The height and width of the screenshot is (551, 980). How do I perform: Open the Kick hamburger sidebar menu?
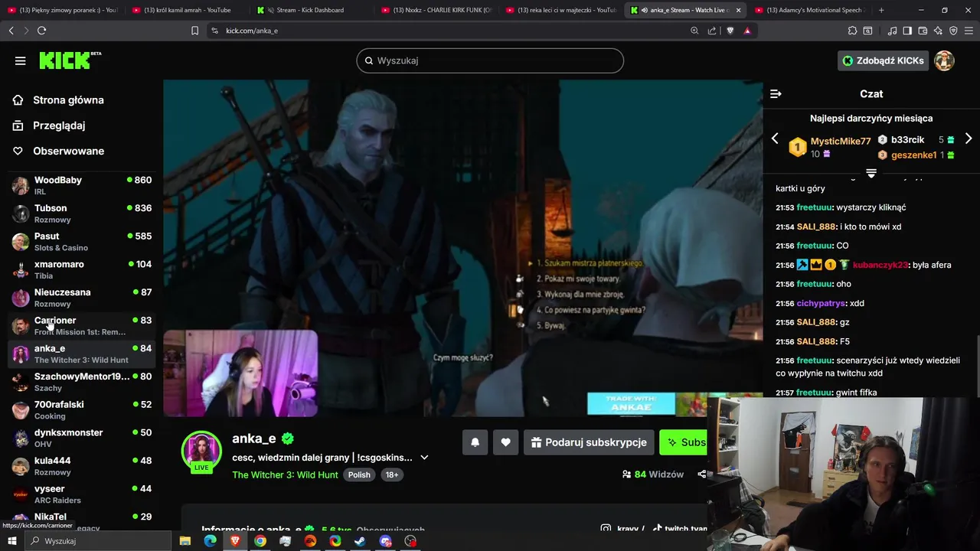point(20,60)
